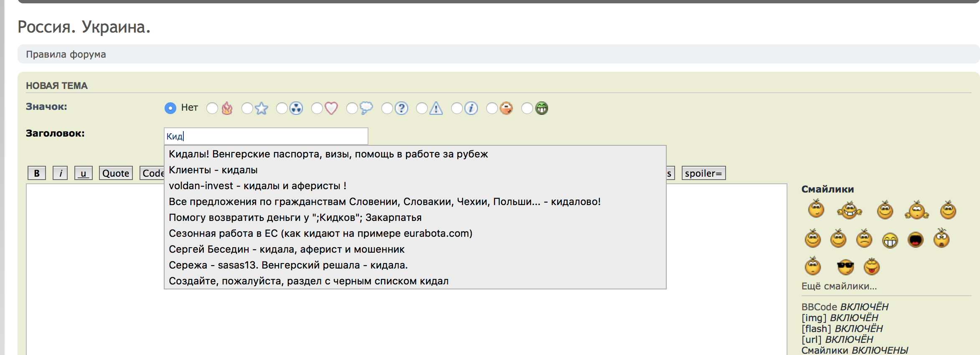Click the Заголовок title input field

coord(266,136)
